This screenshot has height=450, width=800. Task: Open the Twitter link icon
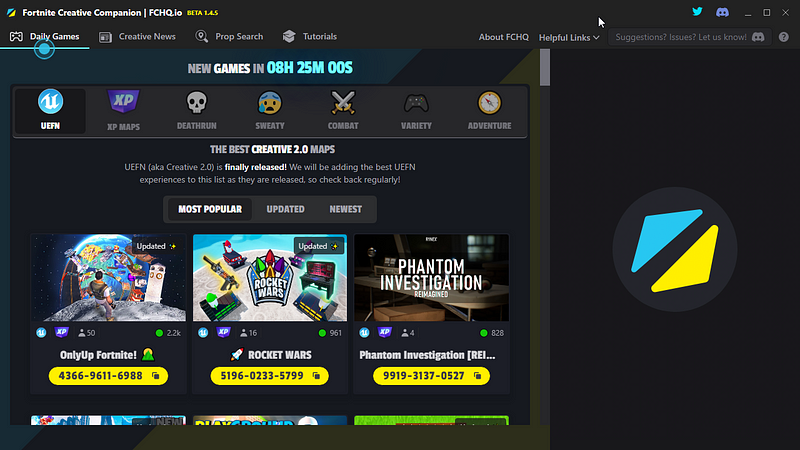(697, 12)
